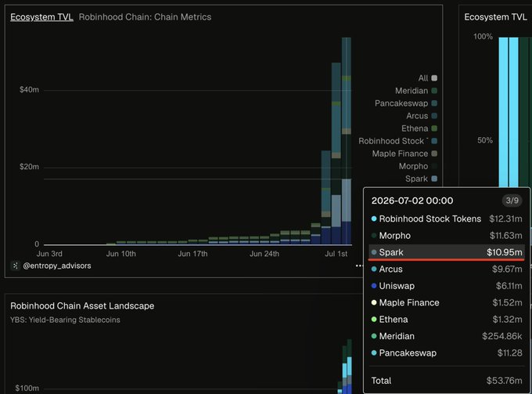Select the Arcus $9.67m tooltip row
This screenshot has width=532, height=394.
[x=447, y=269]
